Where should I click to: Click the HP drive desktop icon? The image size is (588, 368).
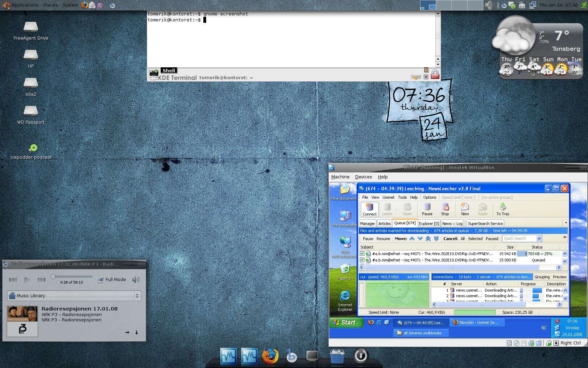(x=31, y=59)
